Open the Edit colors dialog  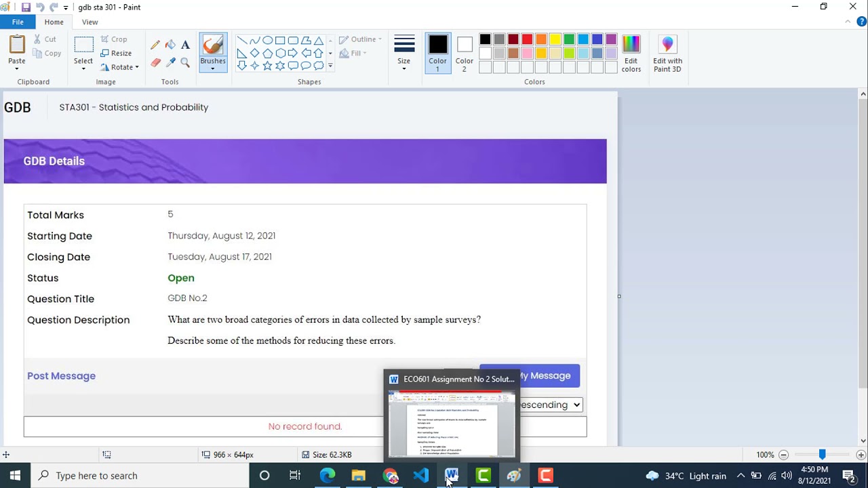[631, 54]
